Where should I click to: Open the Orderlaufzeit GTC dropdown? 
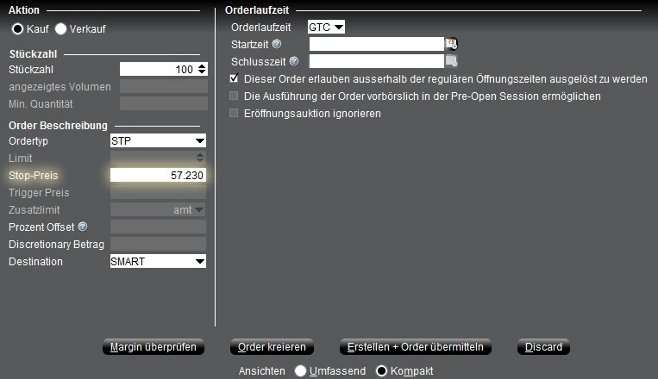pos(326,27)
